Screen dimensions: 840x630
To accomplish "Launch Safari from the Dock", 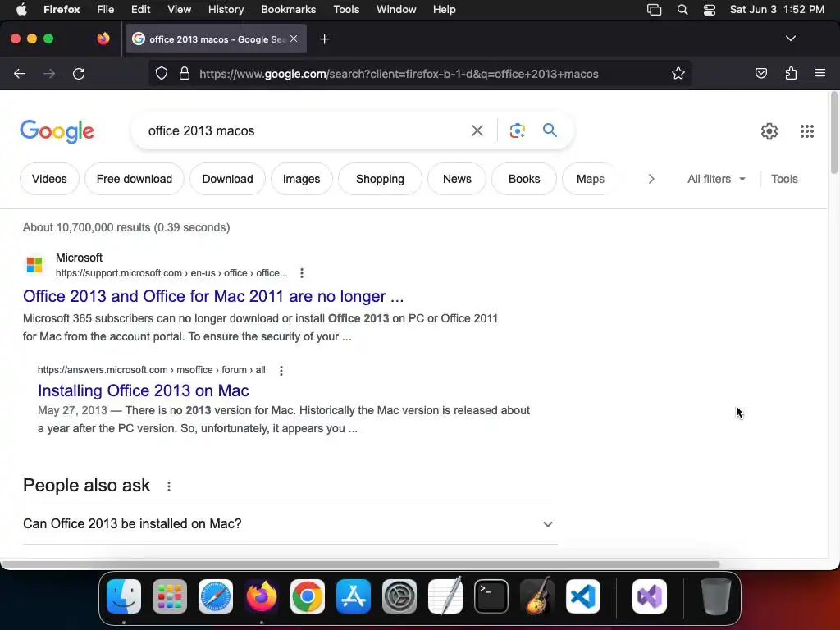I will (216, 596).
